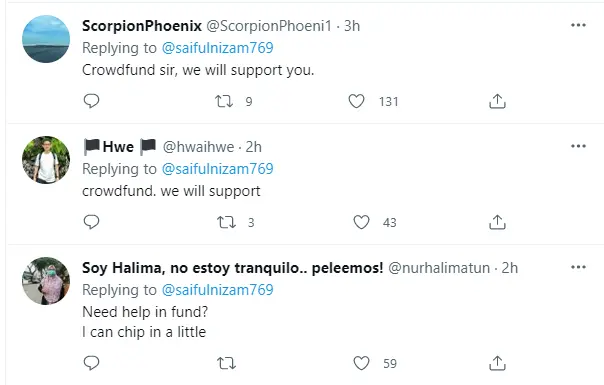Screen dimensions: 604x385
Task: Like the tweet with 131 likes
Action: point(356,101)
